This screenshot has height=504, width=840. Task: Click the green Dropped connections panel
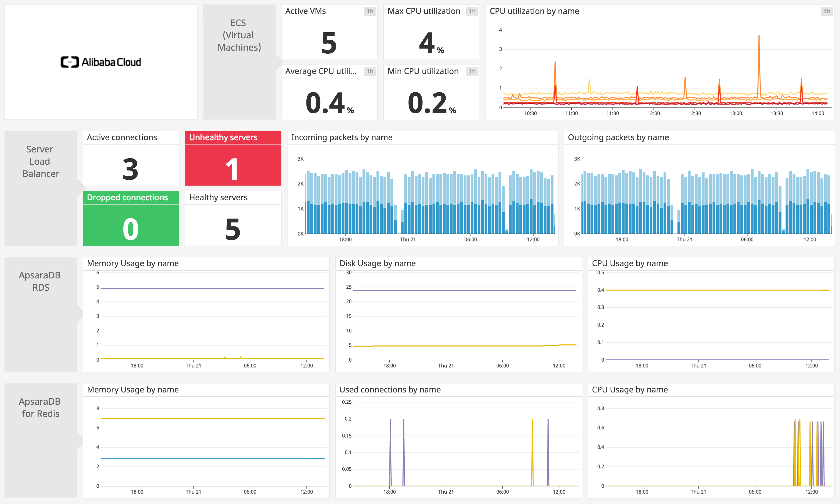pyautogui.click(x=131, y=218)
